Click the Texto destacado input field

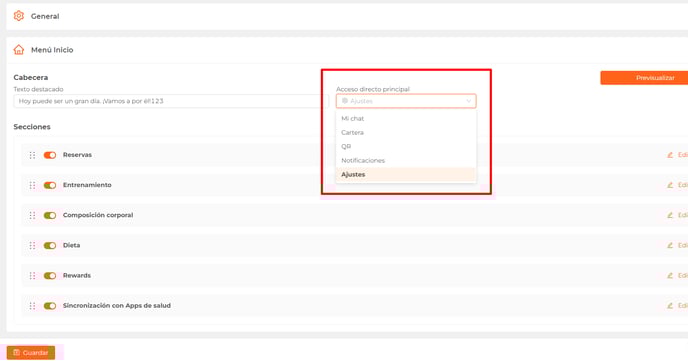(x=171, y=101)
